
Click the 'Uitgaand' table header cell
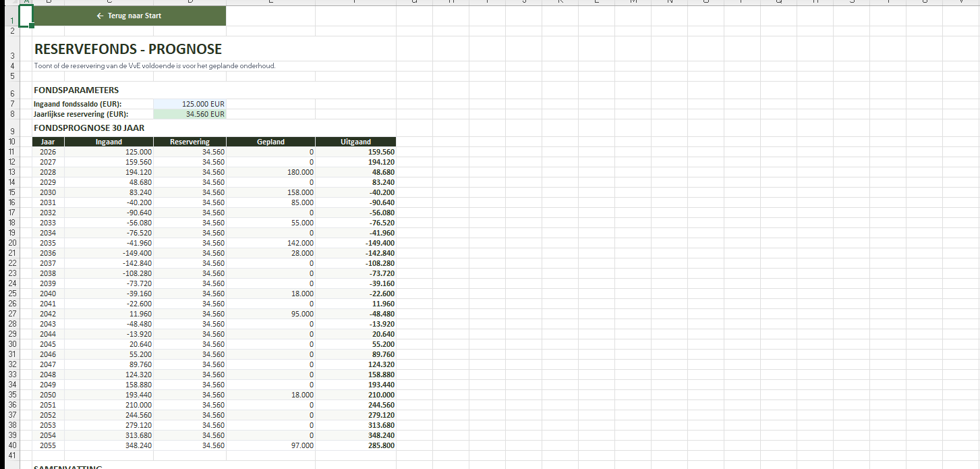[355, 142]
